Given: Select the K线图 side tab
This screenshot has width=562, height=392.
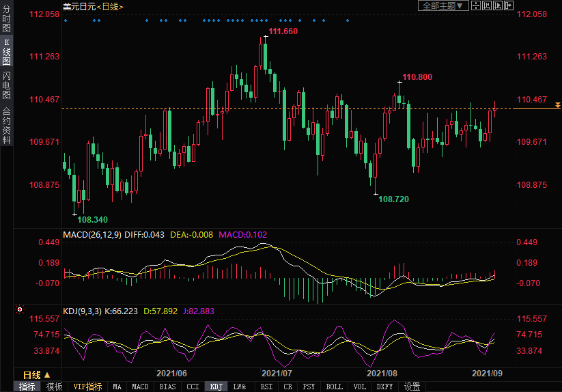Looking at the screenshot, I should (6, 51).
